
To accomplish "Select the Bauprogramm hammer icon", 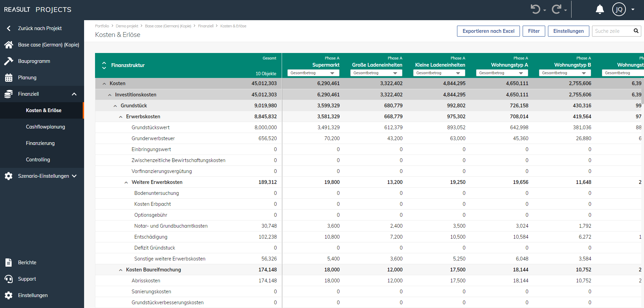I will pos(9,61).
